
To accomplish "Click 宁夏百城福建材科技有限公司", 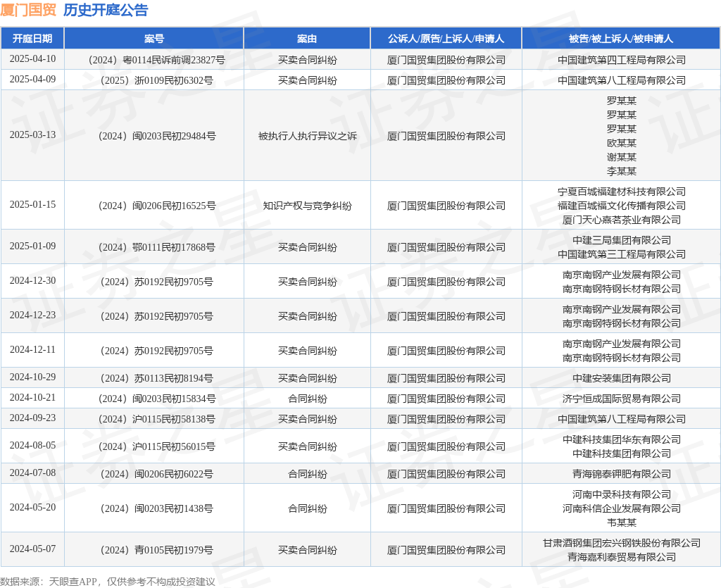I will (622, 192).
